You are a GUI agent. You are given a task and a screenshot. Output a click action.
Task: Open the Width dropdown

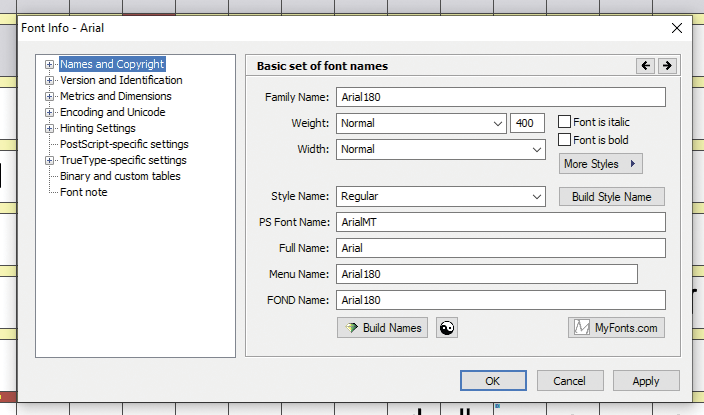(x=441, y=149)
